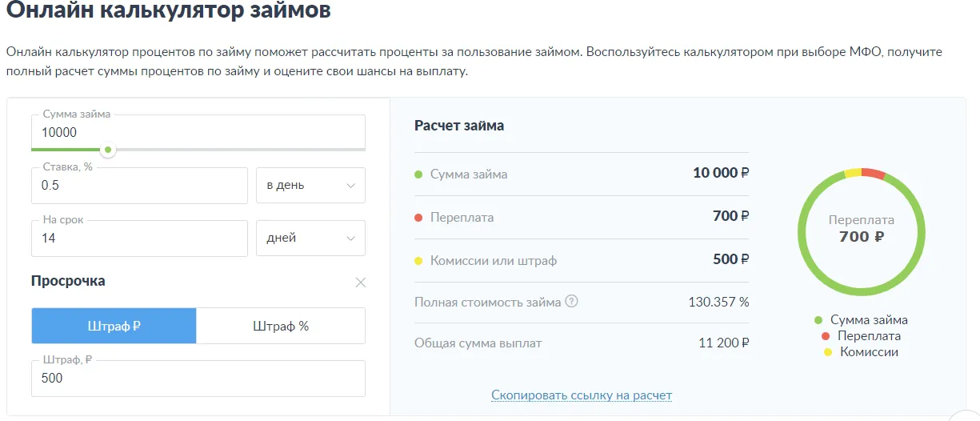Focus the Ставка, % input field
The image size is (980, 421).
pos(140,186)
